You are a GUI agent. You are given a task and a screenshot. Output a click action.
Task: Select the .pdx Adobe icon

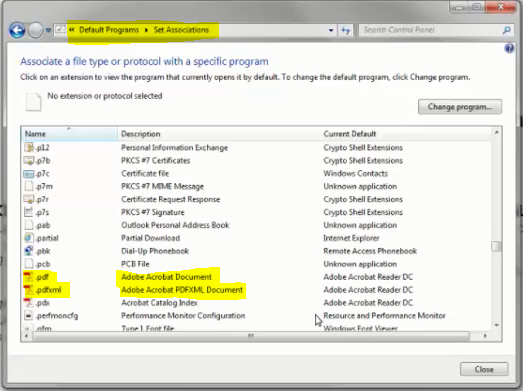pos(29,303)
